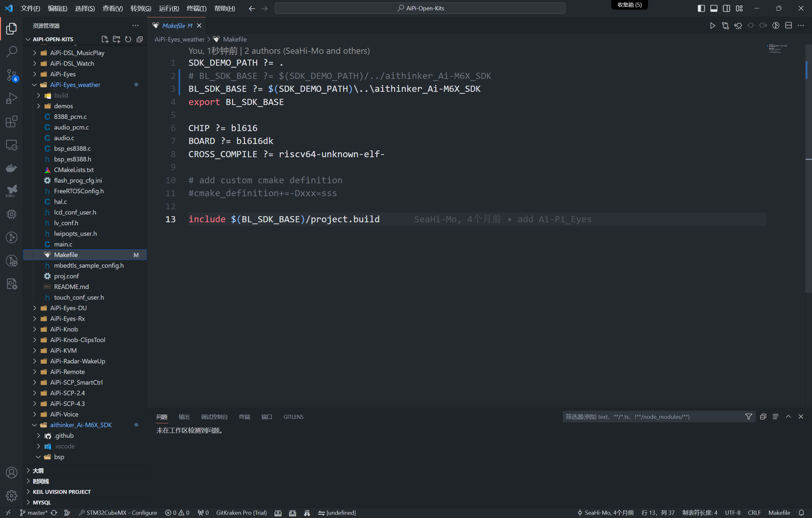Toggle bottom panel visibility
812x518 pixels.
(x=713, y=8)
